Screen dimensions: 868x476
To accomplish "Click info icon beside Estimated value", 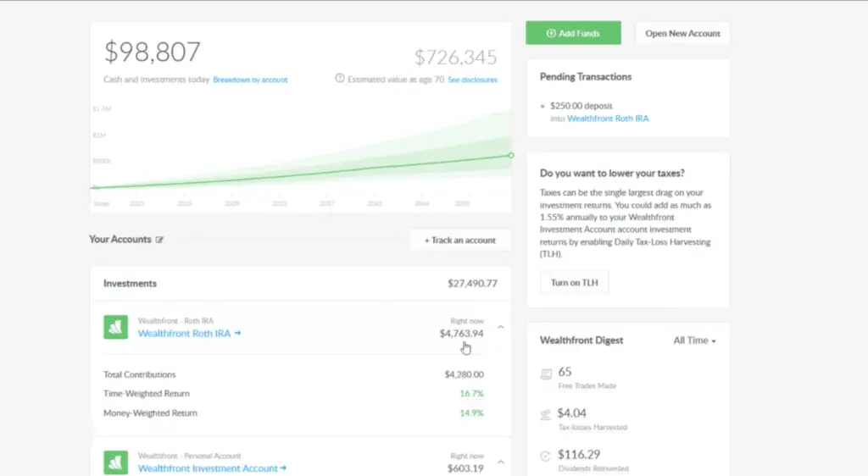I will coord(339,79).
